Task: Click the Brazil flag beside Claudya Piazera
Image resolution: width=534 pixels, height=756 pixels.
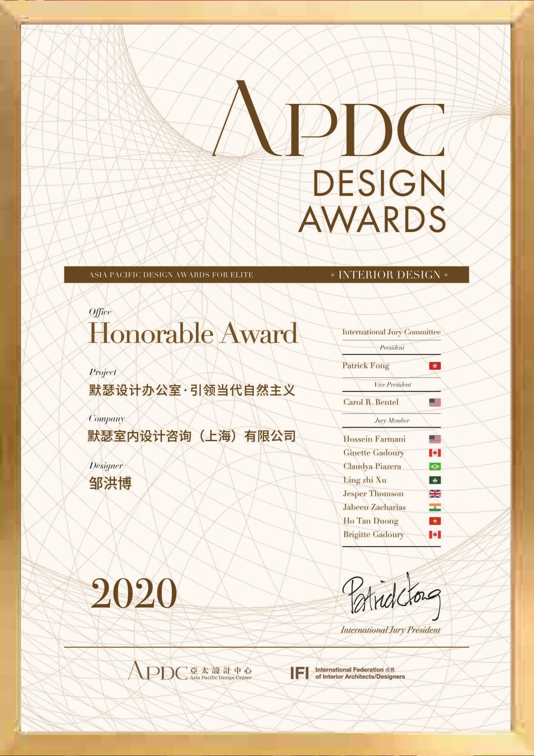Action: tap(435, 467)
